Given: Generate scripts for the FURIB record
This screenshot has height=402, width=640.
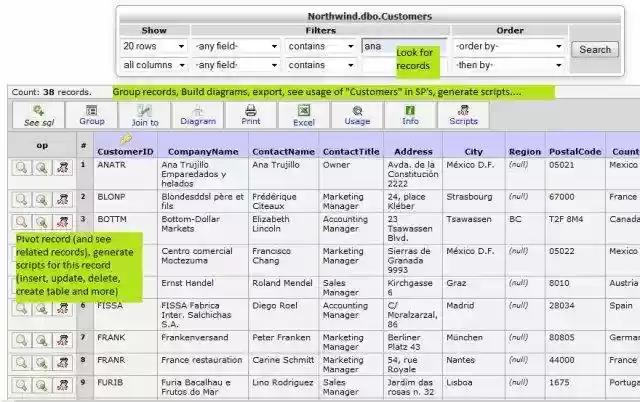Looking at the screenshot, I should click(x=62, y=385).
